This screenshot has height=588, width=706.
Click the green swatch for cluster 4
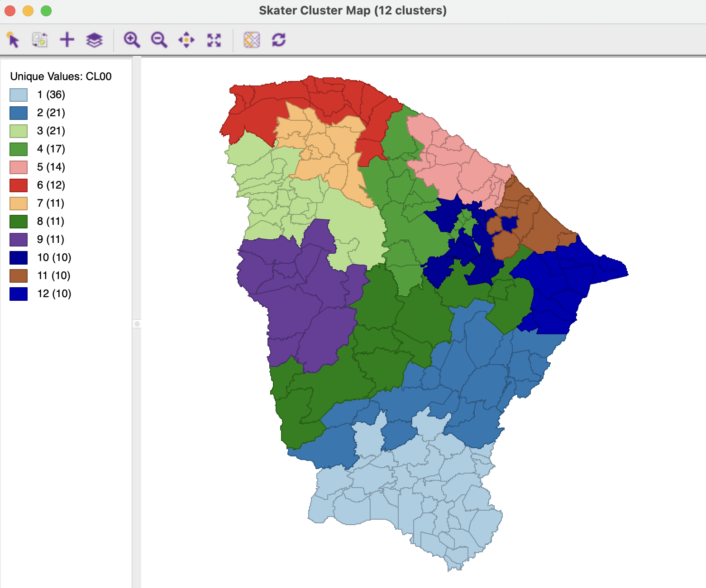point(19,149)
